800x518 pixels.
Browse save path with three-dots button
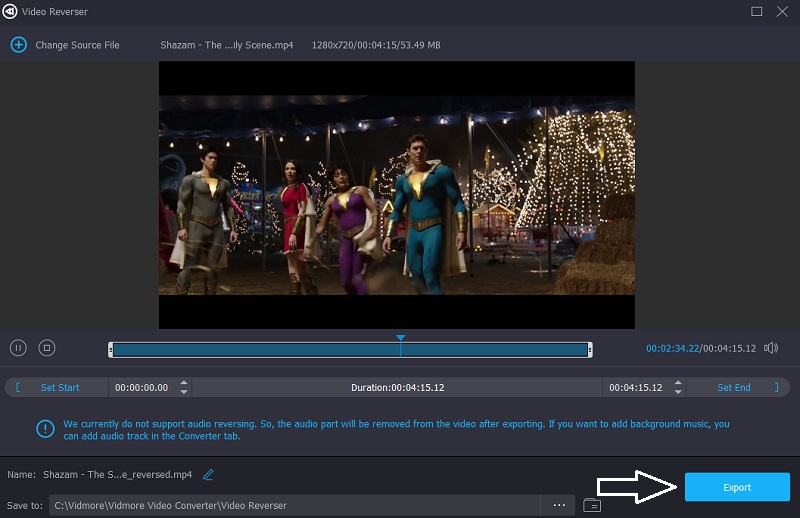557,505
